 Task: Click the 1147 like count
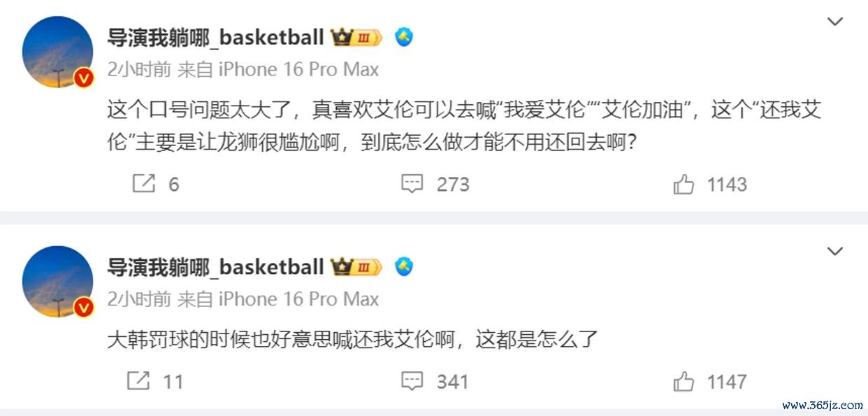pyautogui.click(x=727, y=382)
